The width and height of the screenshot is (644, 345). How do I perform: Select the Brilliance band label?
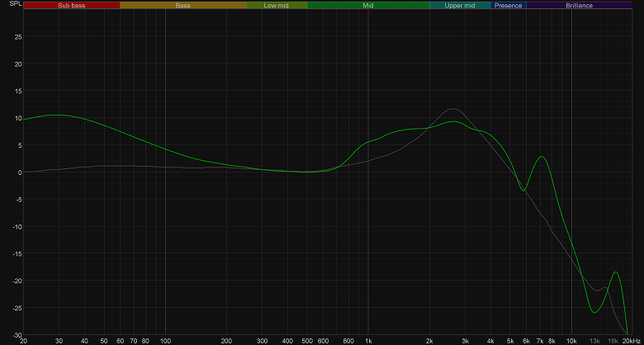(580, 5)
